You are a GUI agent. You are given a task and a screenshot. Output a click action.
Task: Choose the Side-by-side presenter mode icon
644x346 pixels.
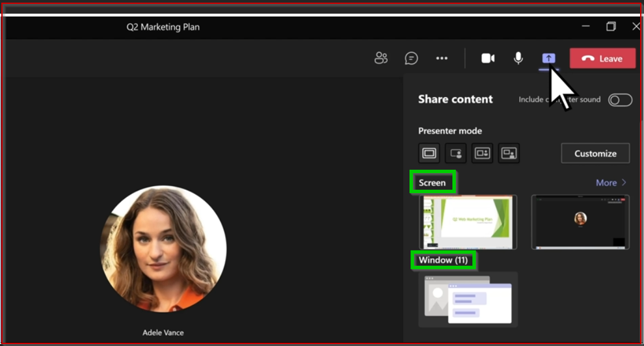[x=483, y=153]
